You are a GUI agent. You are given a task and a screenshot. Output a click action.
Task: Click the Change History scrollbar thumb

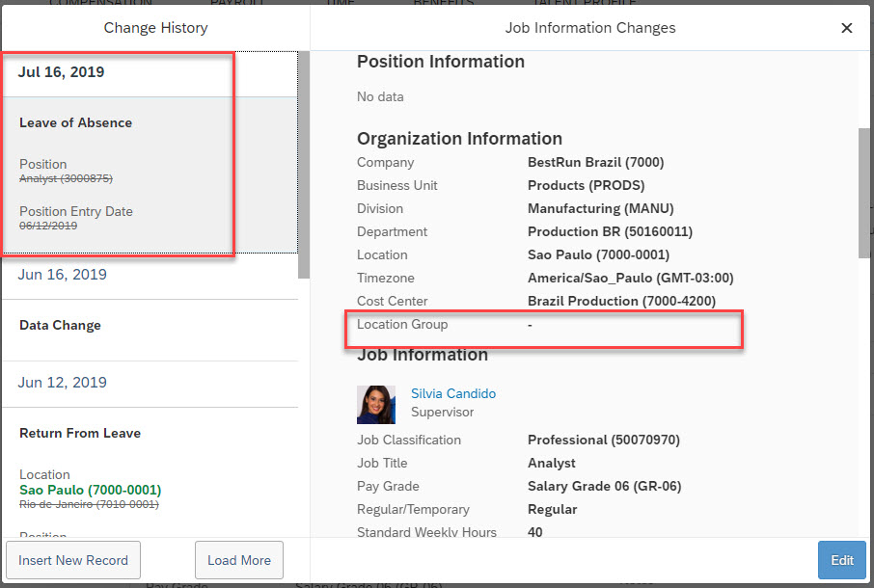point(304,165)
